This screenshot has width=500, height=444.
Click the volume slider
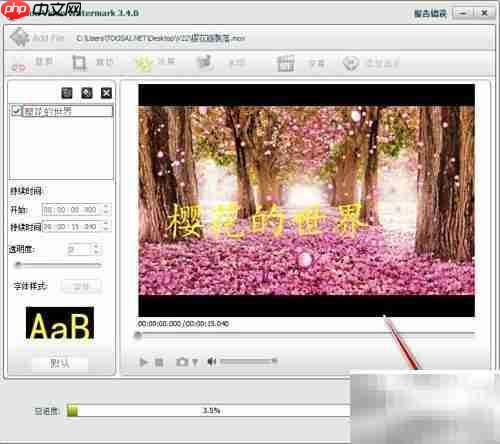tap(249, 361)
